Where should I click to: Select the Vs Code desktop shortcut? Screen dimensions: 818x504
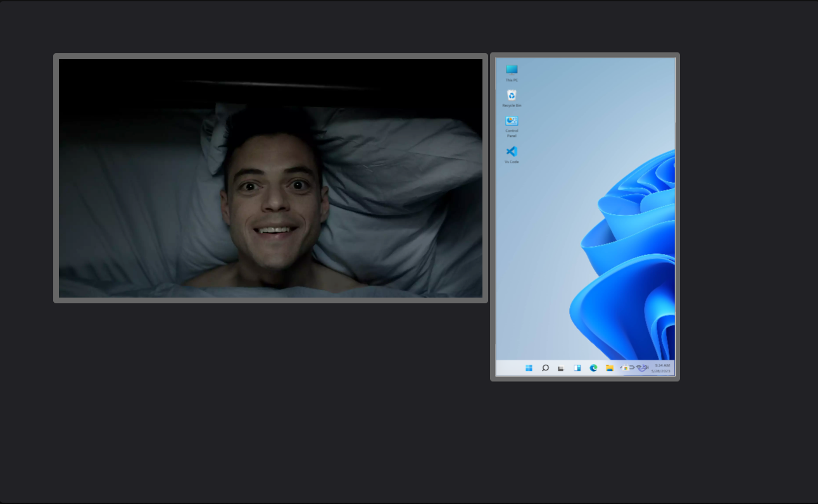click(x=512, y=154)
